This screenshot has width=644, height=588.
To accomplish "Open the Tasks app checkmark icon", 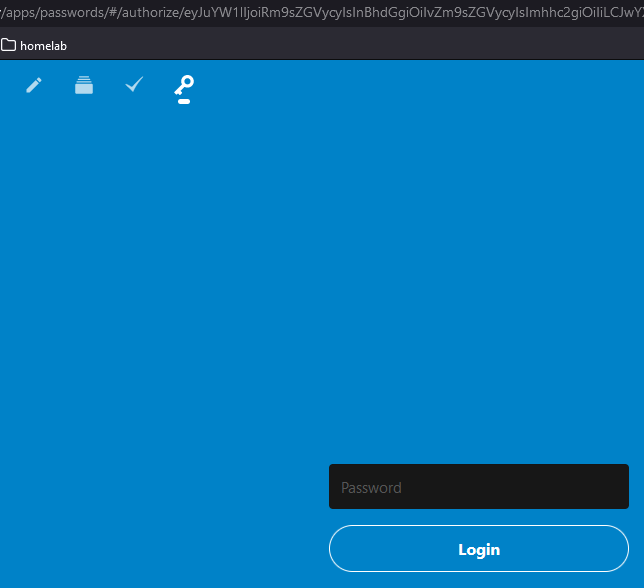I will pyautogui.click(x=134, y=84).
